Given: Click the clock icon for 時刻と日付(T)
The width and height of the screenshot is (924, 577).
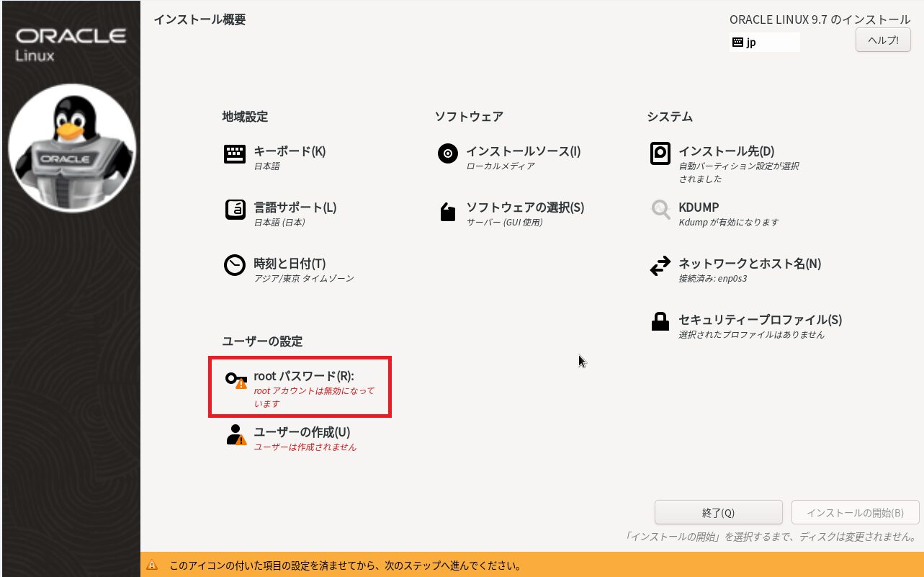Looking at the screenshot, I should 235,266.
